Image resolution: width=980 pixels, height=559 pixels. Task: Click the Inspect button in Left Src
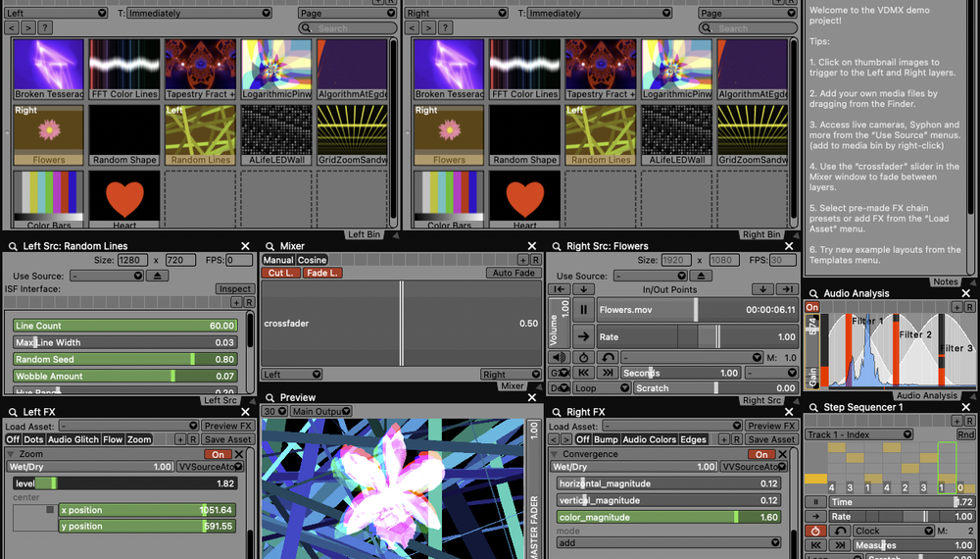tap(233, 289)
